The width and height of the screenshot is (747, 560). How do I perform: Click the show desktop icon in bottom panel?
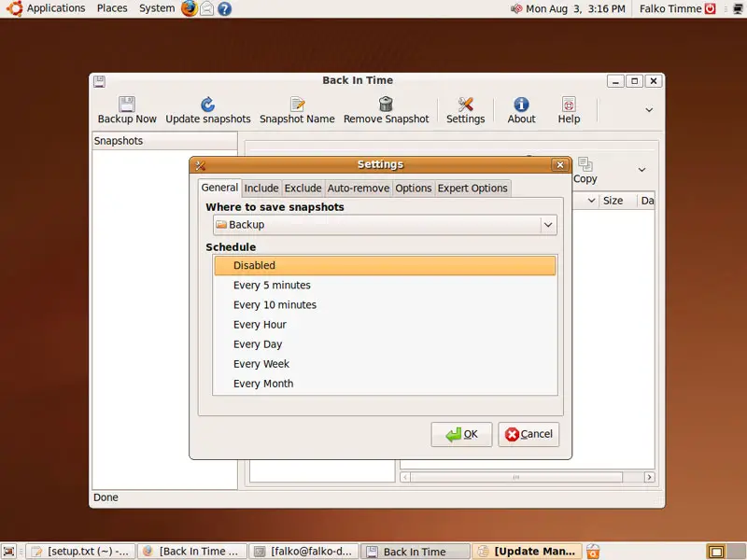tap(9, 552)
